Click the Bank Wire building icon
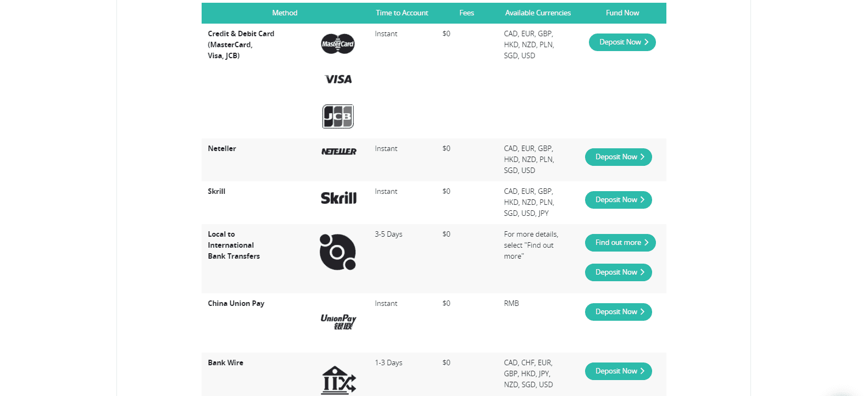Viewport: 868px width, 396px height. [x=338, y=380]
